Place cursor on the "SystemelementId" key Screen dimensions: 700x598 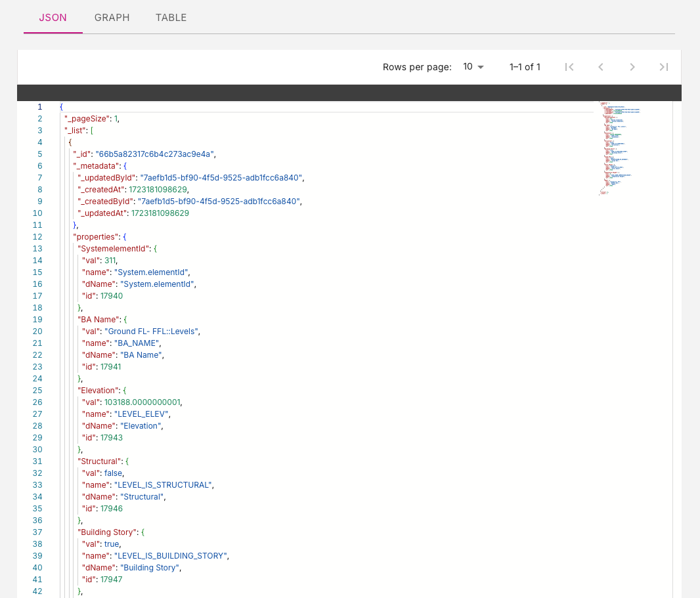115,249
